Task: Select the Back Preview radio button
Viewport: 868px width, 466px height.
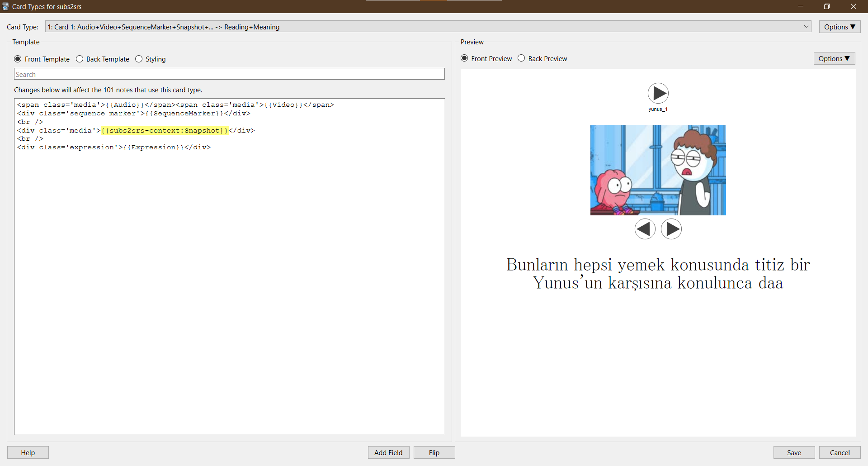Action: (521, 58)
